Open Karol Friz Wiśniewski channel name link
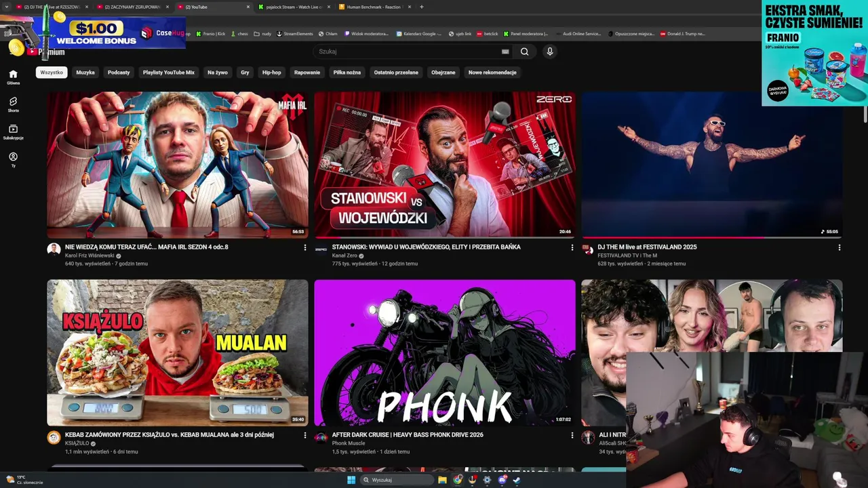Viewport: 868px width, 488px height. pyautogui.click(x=90, y=256)
